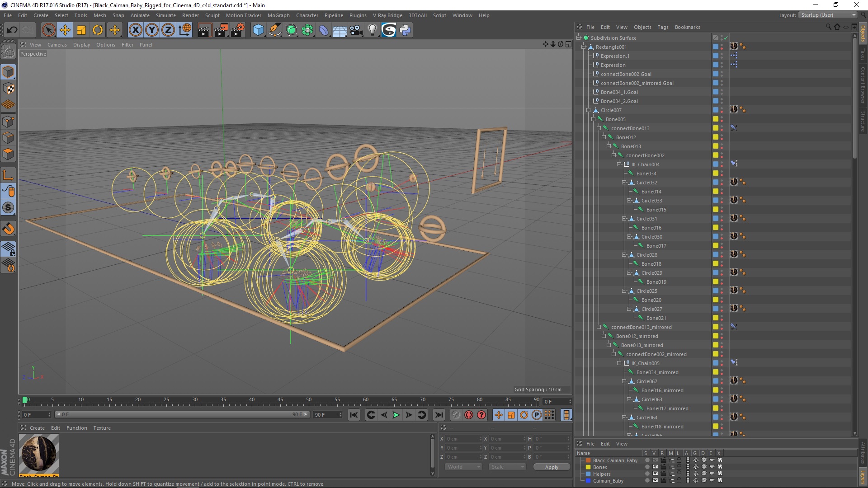This screenshot has width=868, height=488.
Task: Add a Light object
Action: tap(372, 30)
